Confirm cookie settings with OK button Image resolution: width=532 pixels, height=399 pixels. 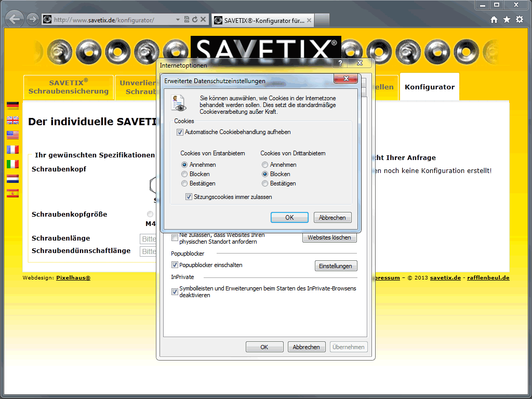point(289,218)
